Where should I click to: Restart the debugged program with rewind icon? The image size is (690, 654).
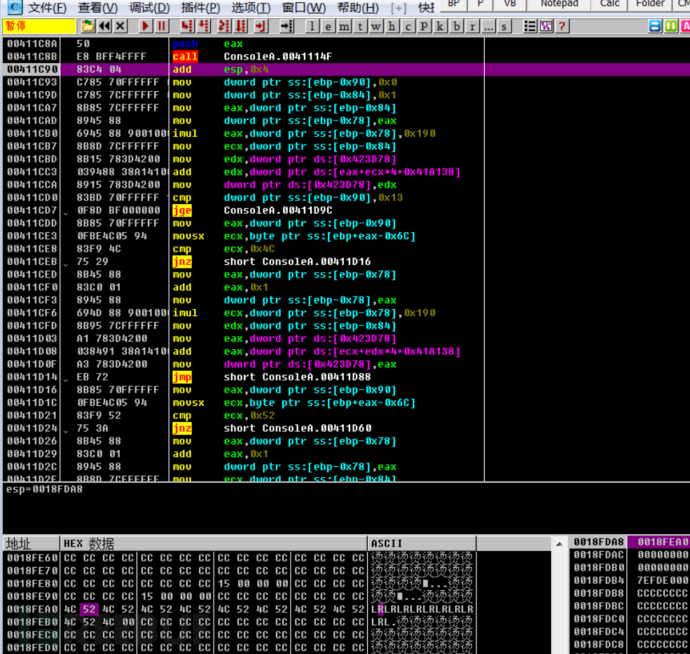tap(104, 25)
